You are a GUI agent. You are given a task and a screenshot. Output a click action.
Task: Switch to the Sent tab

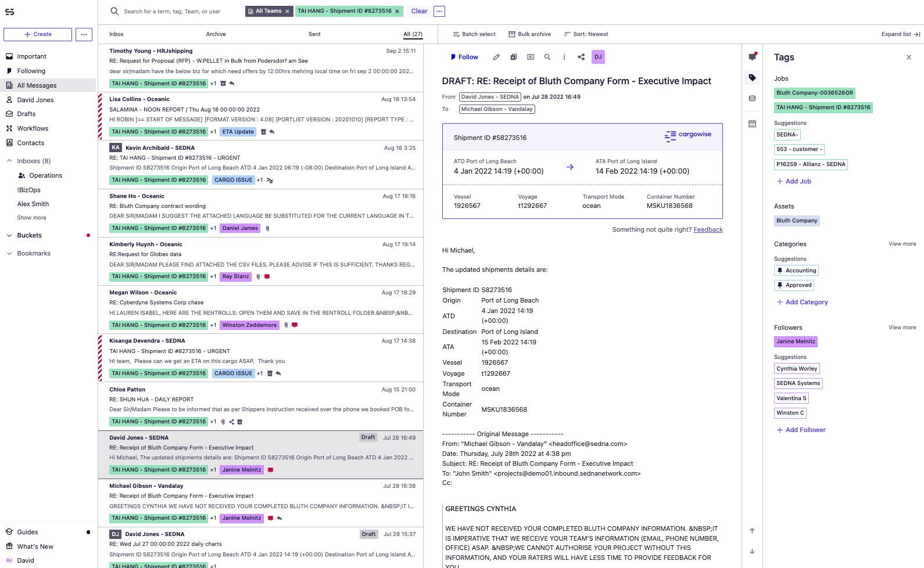[x=314, y=34]
